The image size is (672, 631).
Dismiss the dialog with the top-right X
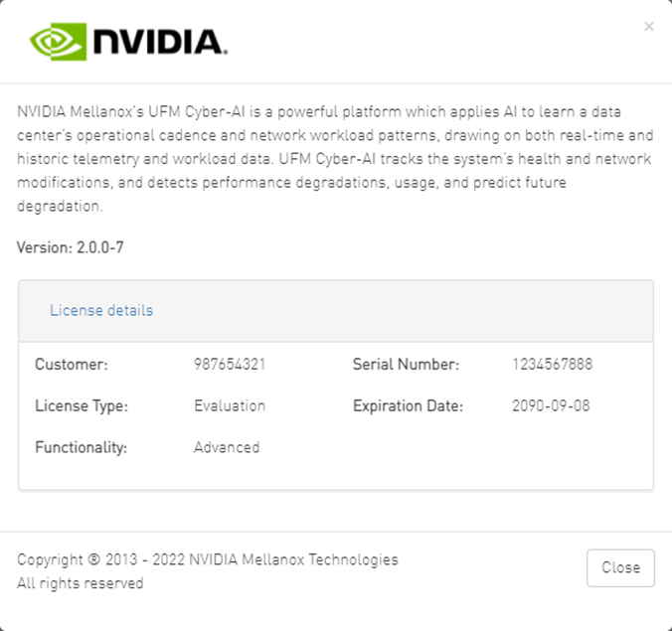point(649,27)
